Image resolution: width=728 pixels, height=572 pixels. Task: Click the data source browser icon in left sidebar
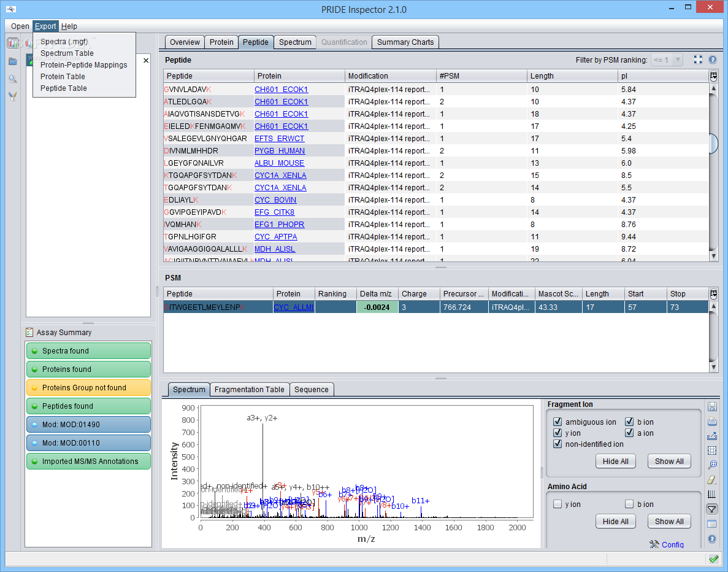13,43
